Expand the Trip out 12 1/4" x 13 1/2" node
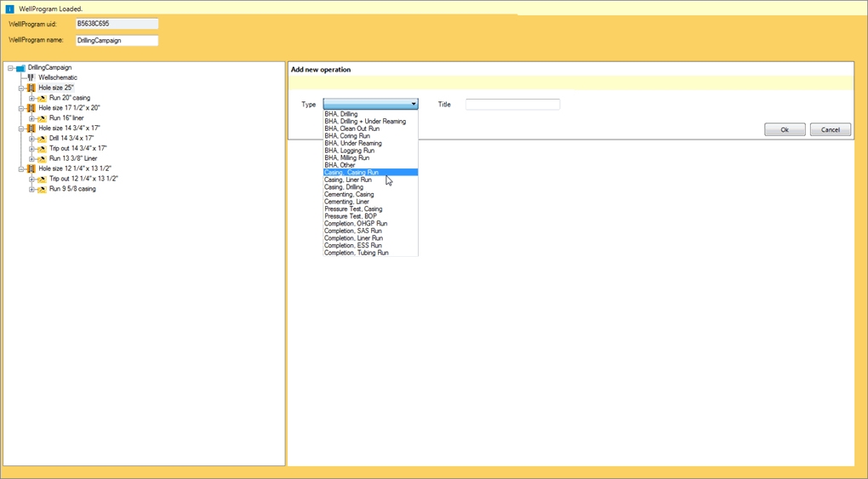The height and width of the screenshot is (479, 868). 32,179
